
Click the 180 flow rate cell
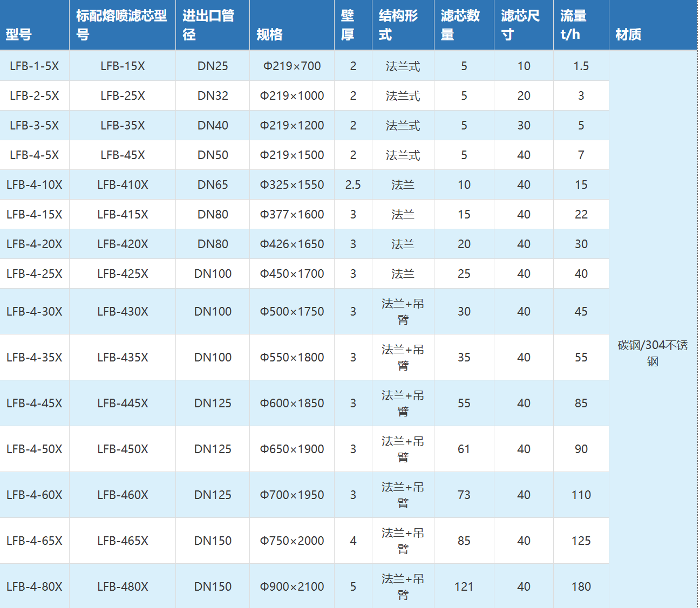click(581, 586)
